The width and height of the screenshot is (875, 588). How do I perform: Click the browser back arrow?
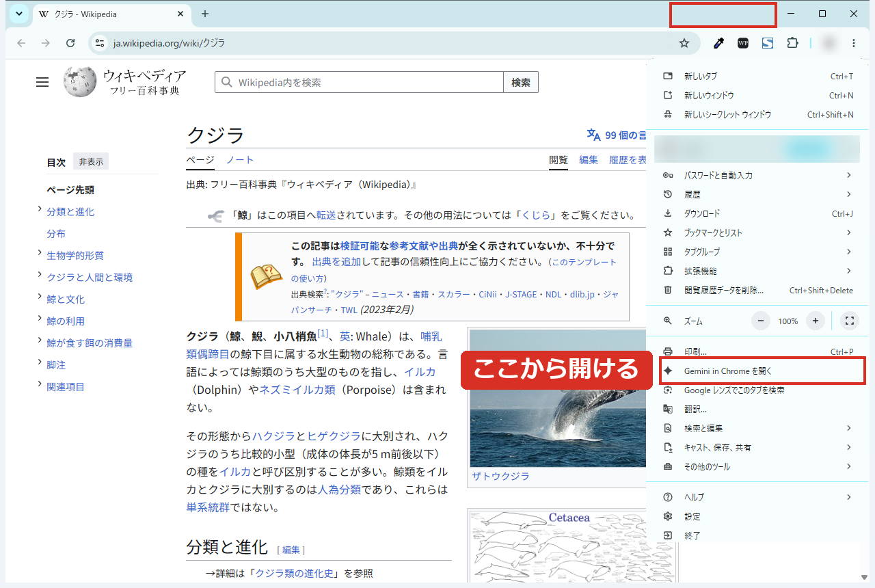click(21, 43)
